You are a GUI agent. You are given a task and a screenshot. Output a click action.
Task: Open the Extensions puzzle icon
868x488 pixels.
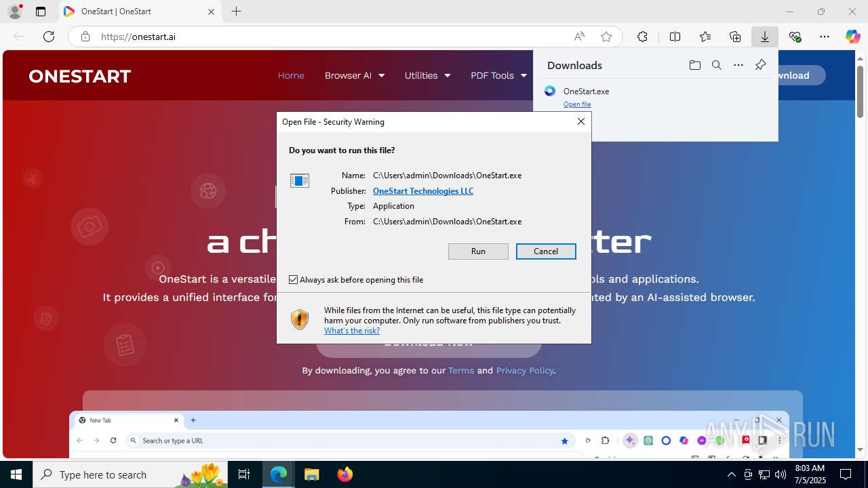coord(642,37)
